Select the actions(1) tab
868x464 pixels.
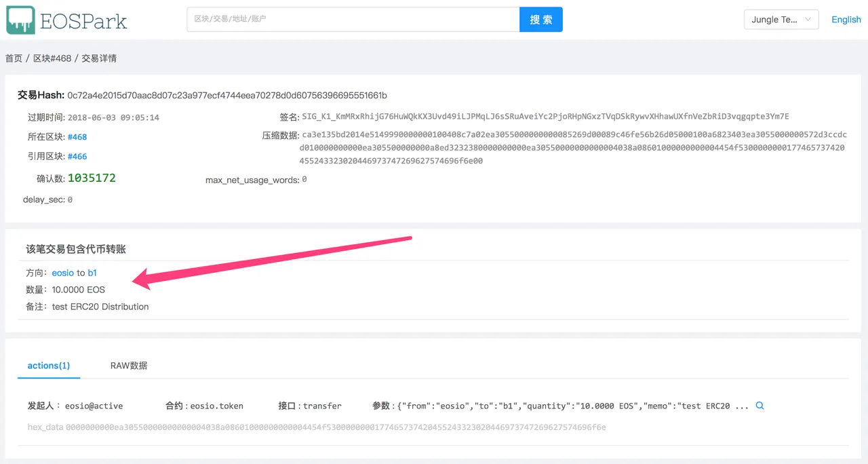coord(49,366)
